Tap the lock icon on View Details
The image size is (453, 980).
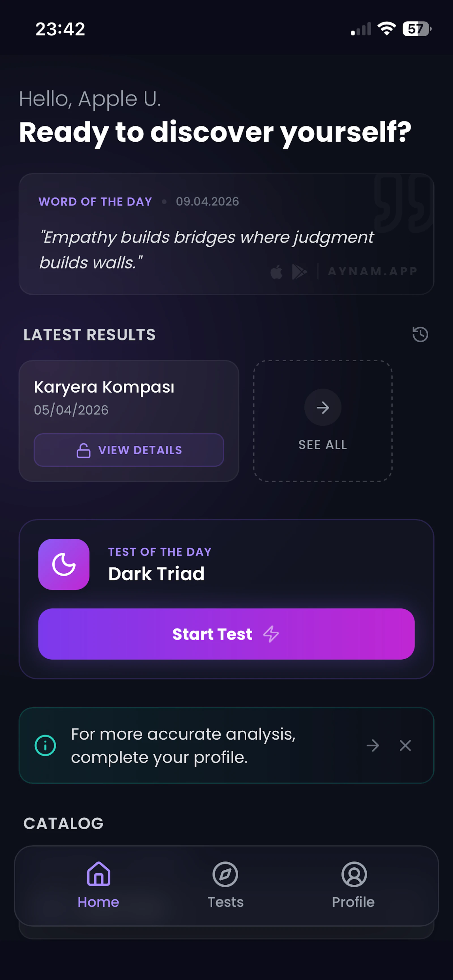pyautogui.click(x=83, y=450)
